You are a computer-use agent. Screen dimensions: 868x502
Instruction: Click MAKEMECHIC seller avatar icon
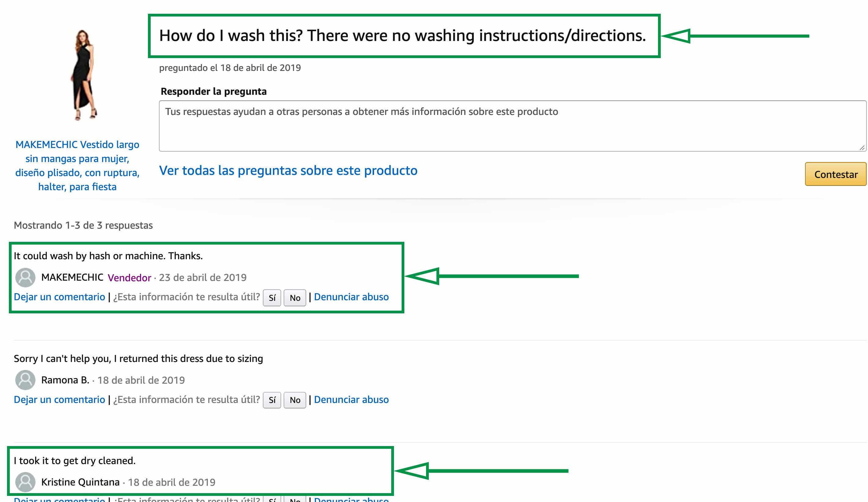[25, 278]
